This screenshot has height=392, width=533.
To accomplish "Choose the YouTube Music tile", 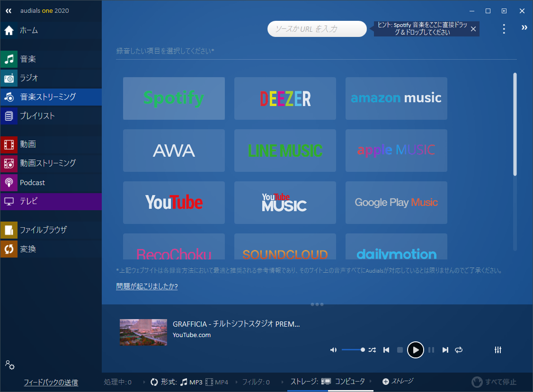I will click(285, 203).
